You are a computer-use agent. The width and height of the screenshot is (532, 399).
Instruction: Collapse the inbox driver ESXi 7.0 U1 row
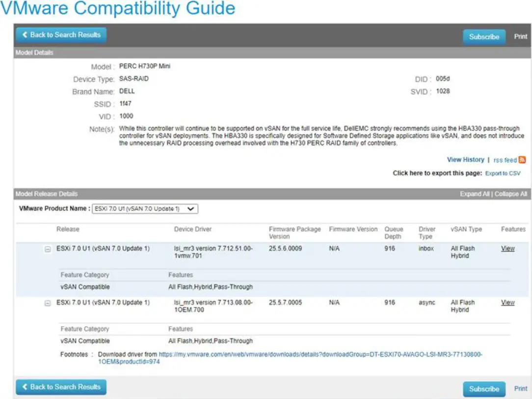[48, 249]
